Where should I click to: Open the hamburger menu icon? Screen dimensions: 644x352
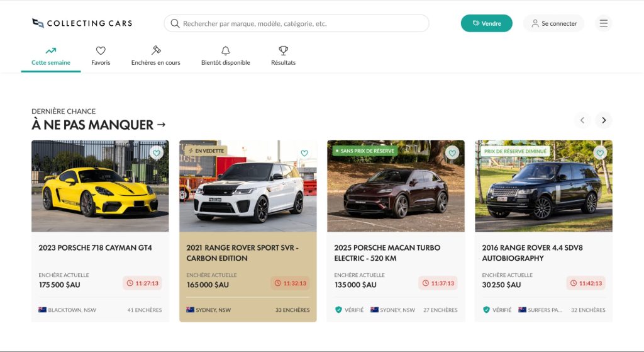tap(603, 23)
